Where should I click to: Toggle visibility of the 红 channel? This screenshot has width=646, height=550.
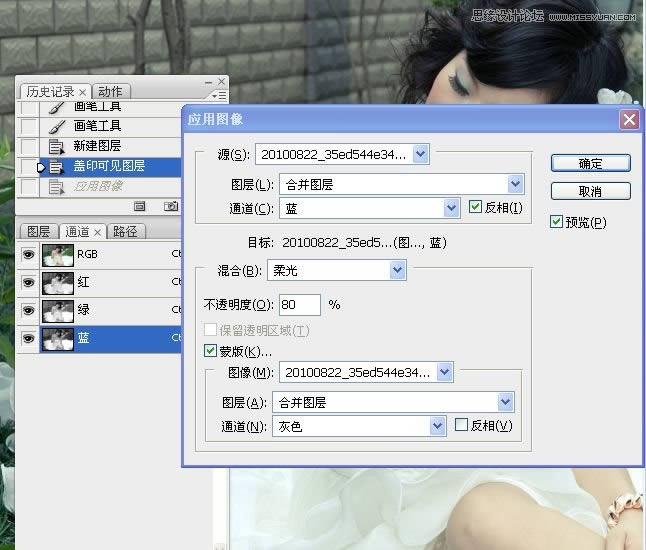pyautogui.click(x=27, y=283)
